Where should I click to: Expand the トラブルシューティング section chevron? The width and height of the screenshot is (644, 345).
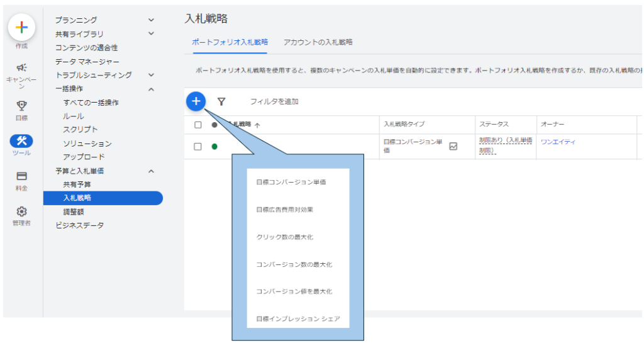pos(151,75)
